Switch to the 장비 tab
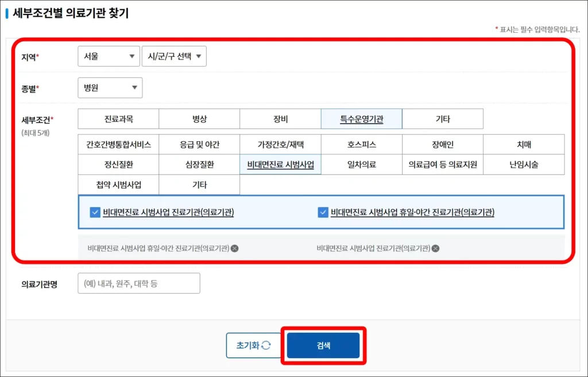 (280, 119)
